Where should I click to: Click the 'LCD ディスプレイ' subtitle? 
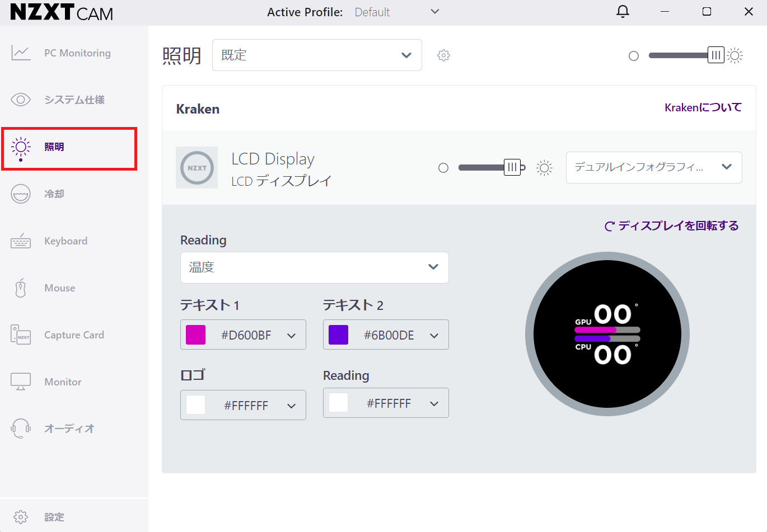coord(282,181)
